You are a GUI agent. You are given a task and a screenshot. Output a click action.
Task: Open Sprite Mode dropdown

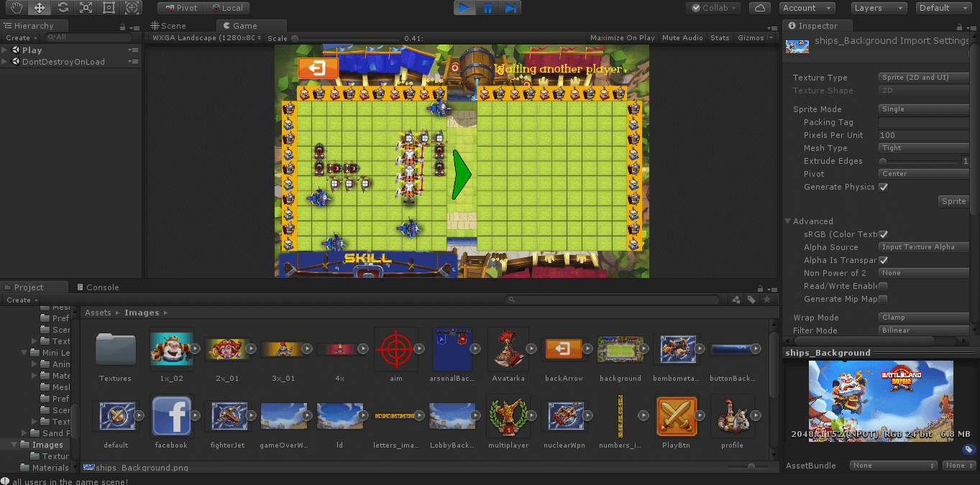tap(924, 109)
